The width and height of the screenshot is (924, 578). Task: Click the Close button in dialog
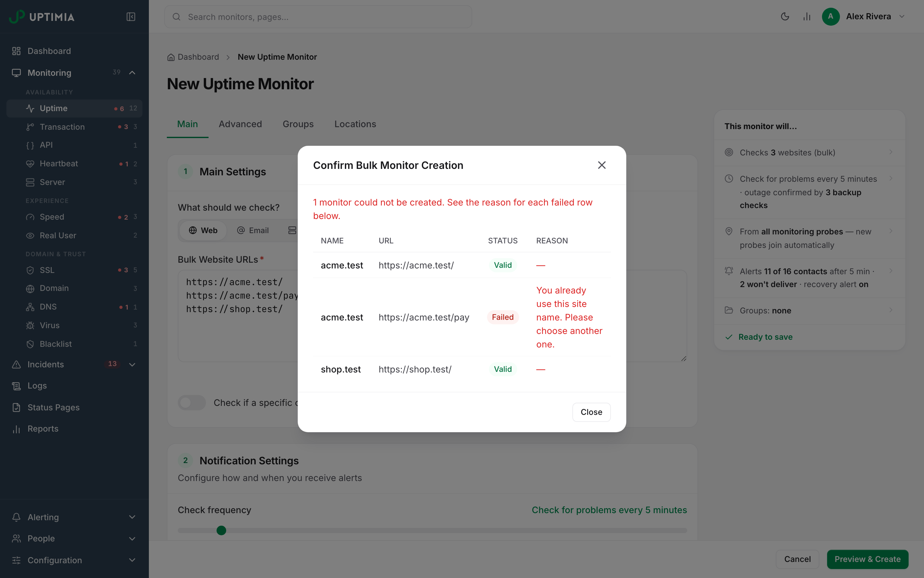click(591, 412)
